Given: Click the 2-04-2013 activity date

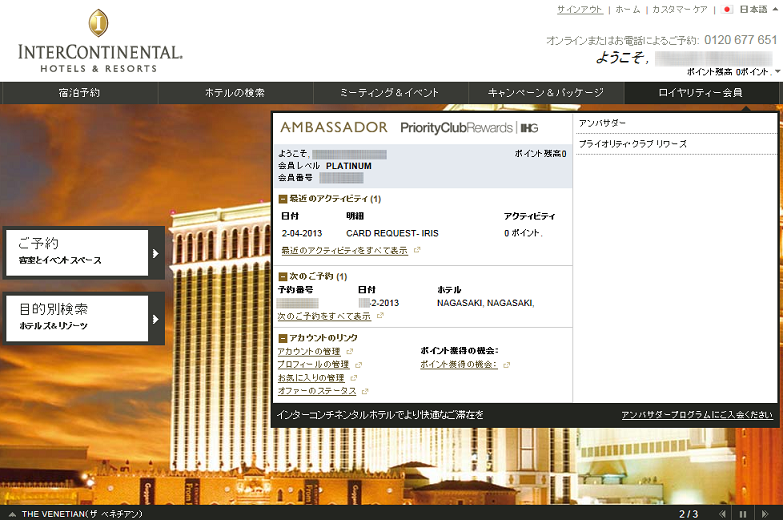Looking at the screenshot, I should (x=302, y=233).
